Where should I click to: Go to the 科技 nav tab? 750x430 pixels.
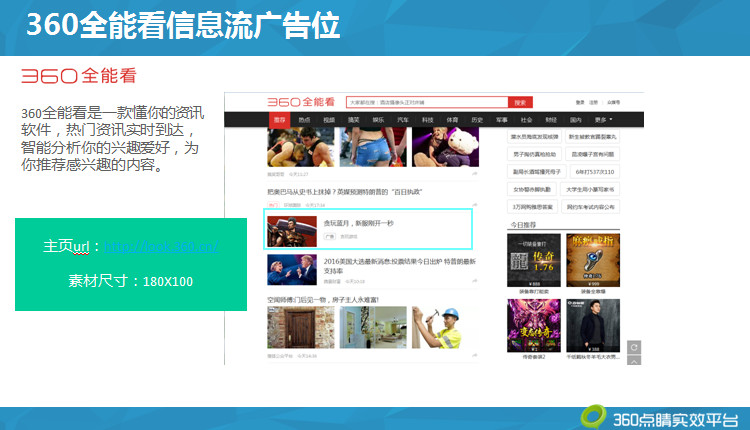click(x=428, y=120)
